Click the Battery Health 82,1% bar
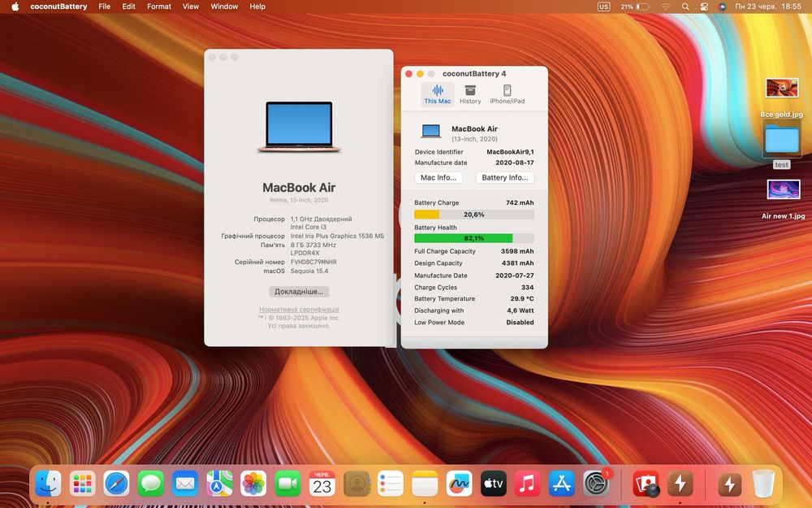 474,238
